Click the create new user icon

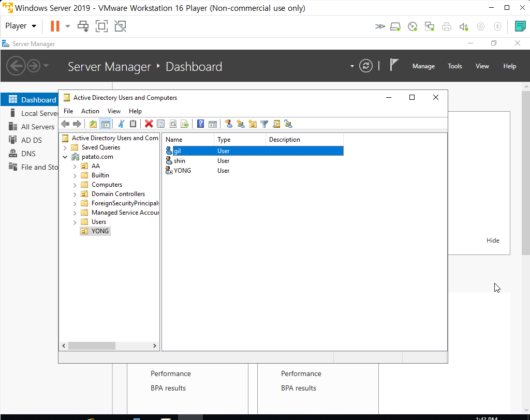tap(228, 124)
